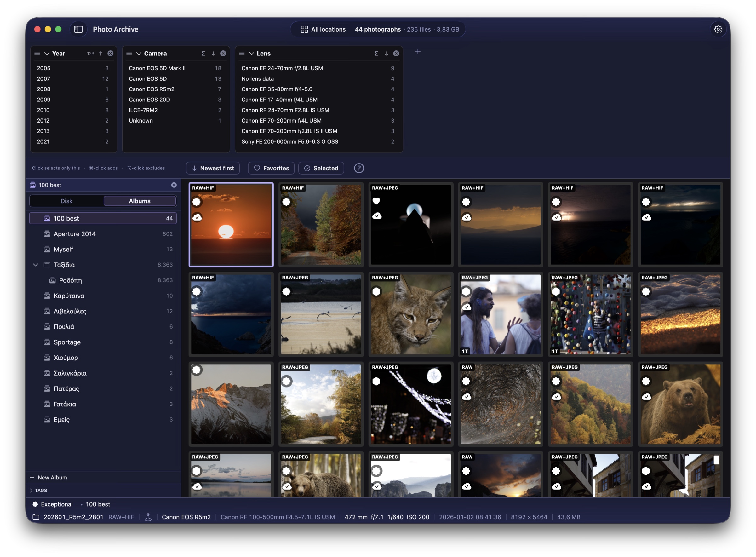Image resolution: width=756 pixels, height=557 pixels.
Task: Toggle the Selected filter
Action: pos(321,168)
